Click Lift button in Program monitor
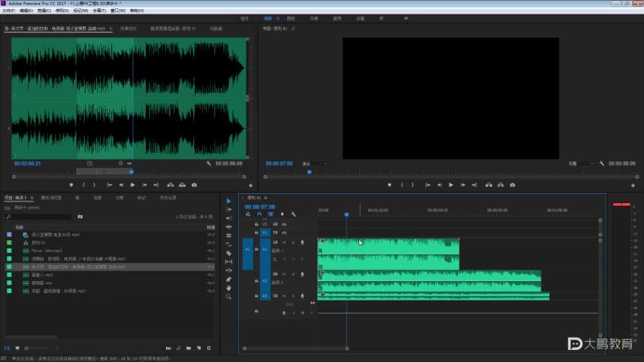The image size is (644, 362). coord(489,185)
